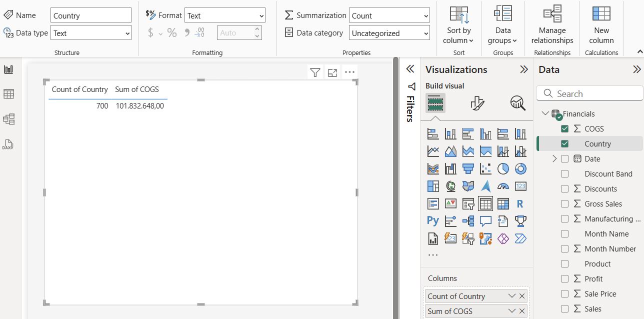This screenshot has height=319, width=644.
Task: Check the Profit field checkbox
Action: [x=564, y=278]
